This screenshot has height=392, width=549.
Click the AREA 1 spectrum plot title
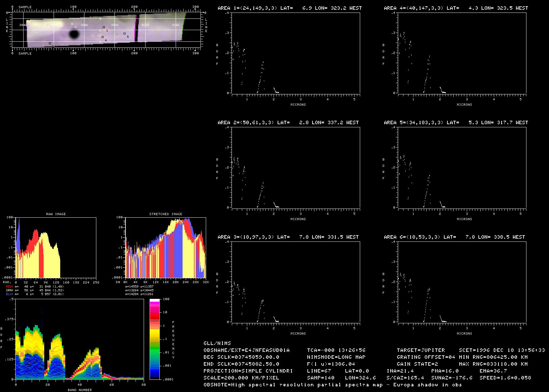290,8
